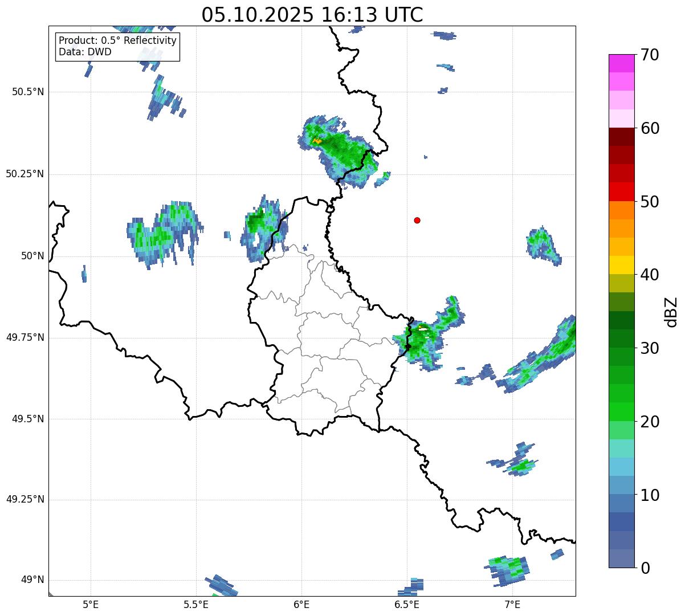The width and height of the screenshot is (685, 616).
Task: Click the yellow colorbar segment above 40
Action: click(622, 265)
